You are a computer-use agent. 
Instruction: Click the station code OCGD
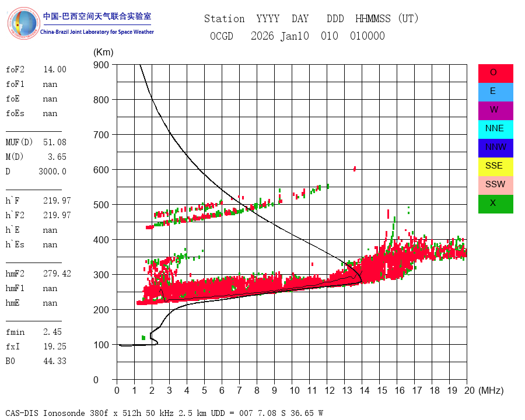tap(222, 36)
